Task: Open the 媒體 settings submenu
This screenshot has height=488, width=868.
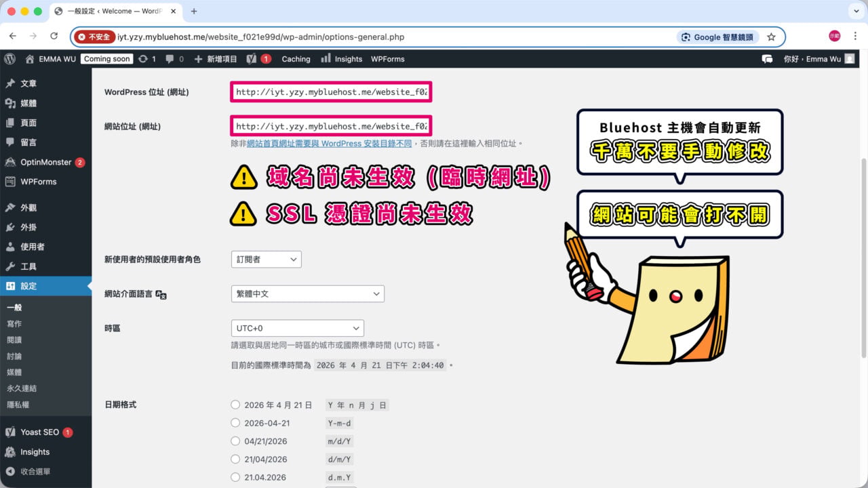Action: coord(14,372)
